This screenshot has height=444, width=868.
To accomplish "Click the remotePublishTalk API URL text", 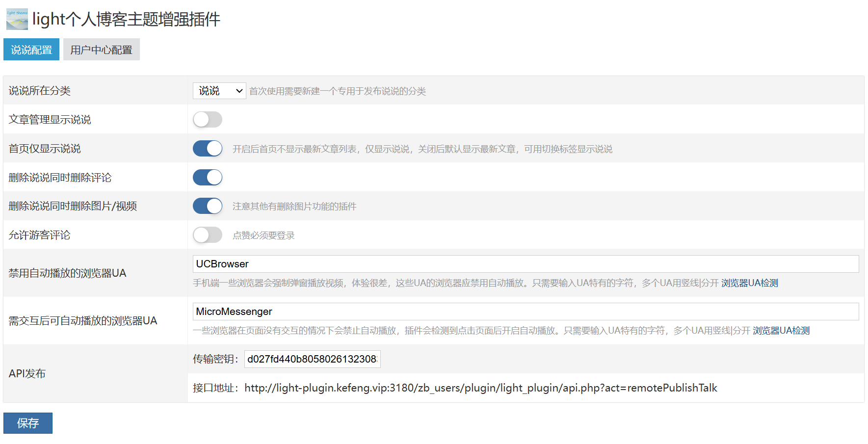I will (481, 388).
